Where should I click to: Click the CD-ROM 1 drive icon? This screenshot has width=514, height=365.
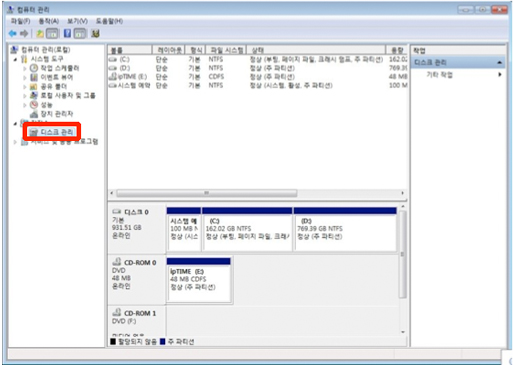[116, 313]
